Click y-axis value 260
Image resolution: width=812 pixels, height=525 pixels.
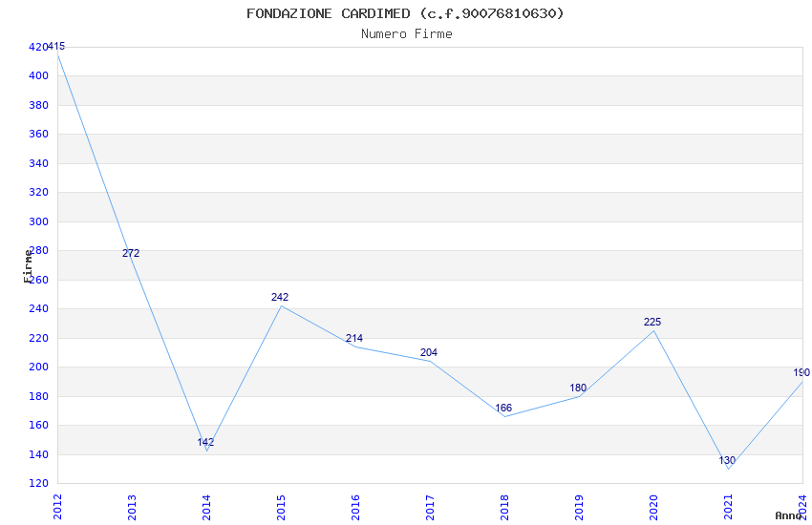(38, 280)
